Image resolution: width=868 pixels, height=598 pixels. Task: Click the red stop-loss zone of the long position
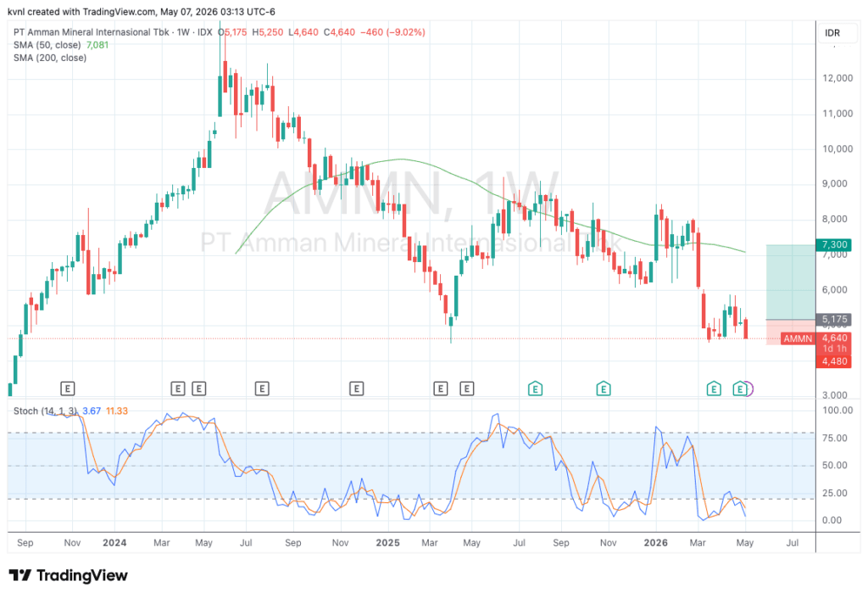(791, 333)
